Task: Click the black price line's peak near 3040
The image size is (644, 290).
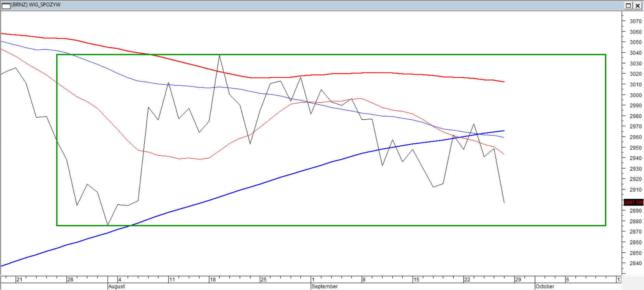Action: point(219,55)
